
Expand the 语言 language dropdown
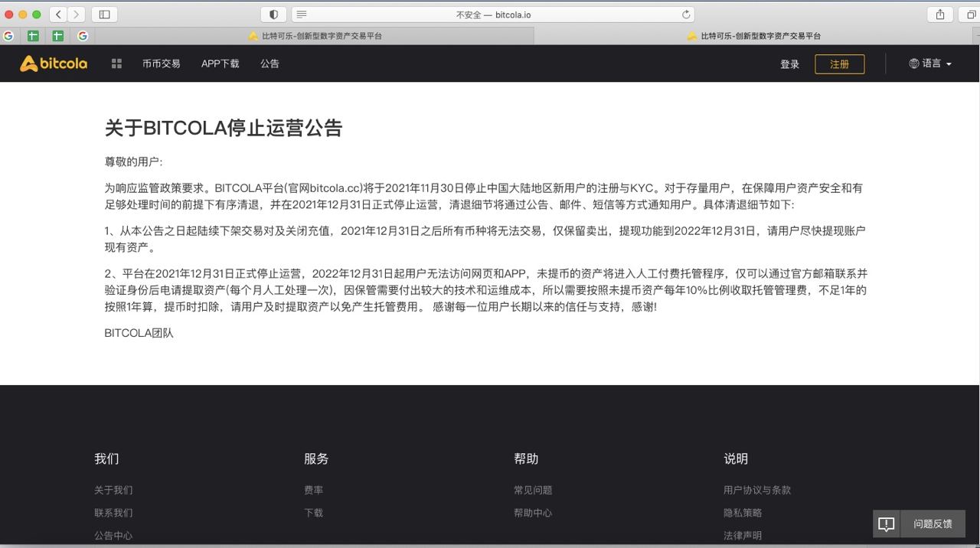click(930, 64)
